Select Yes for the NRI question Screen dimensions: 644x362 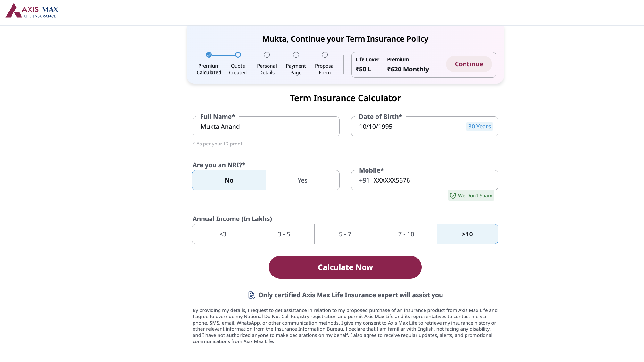(302, 180)
